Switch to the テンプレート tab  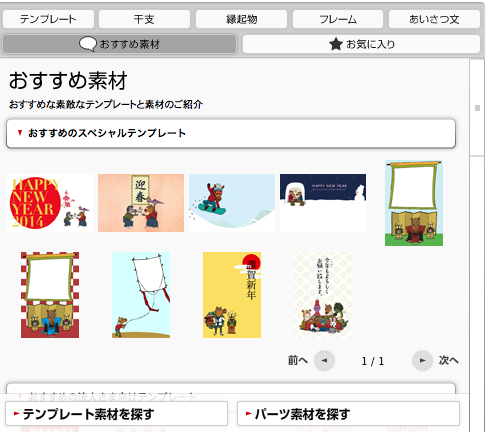click(48, 19)
